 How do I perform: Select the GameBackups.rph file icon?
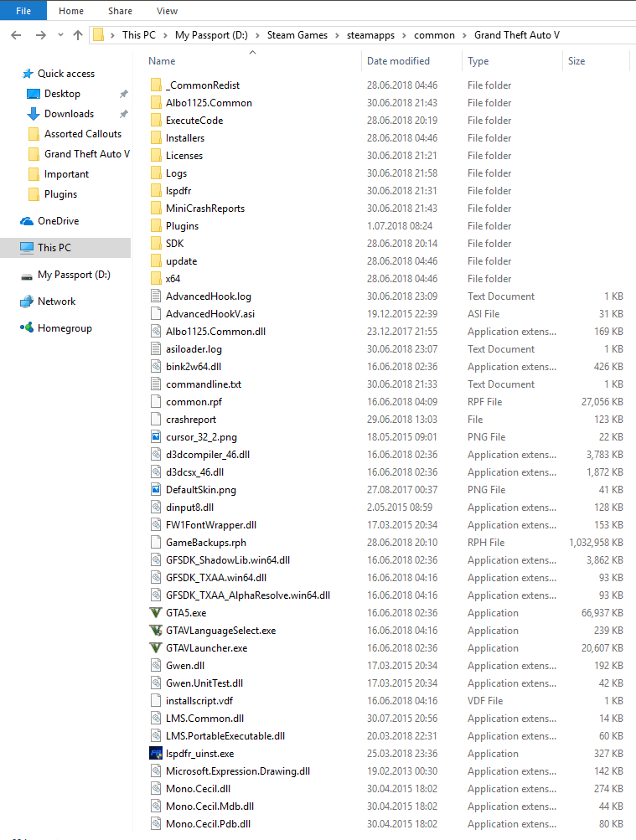click(156, 542)
